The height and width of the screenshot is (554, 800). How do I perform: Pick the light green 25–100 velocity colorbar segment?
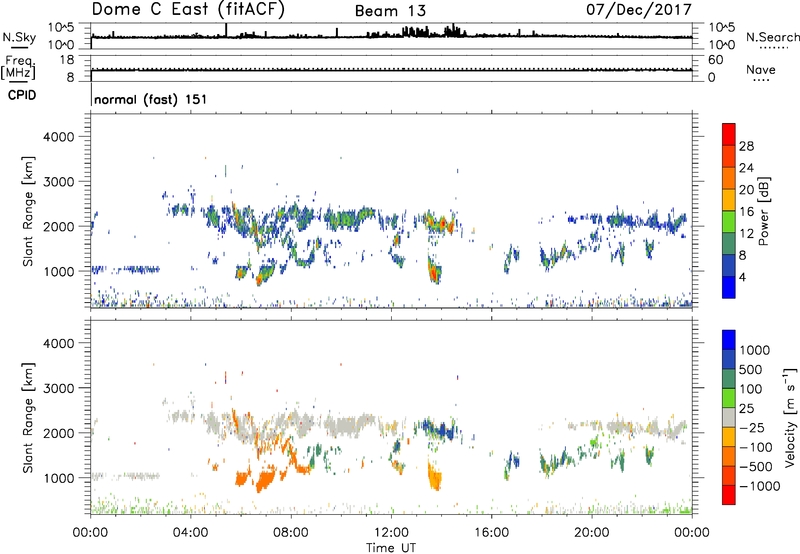(x=729, y=398)
